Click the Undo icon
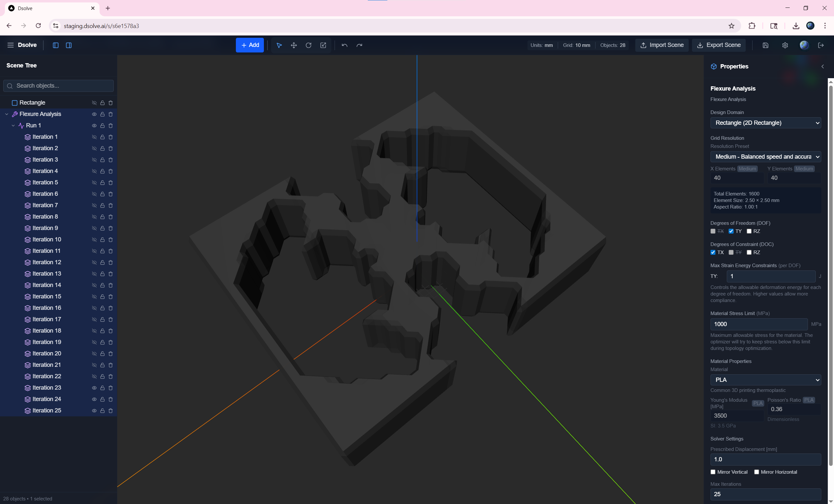The height and width of the screenshot is (504, 834). point(344,45)
